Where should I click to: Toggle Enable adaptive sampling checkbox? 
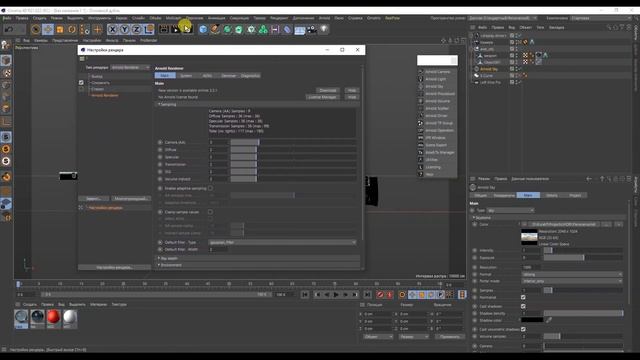[210, 189]
